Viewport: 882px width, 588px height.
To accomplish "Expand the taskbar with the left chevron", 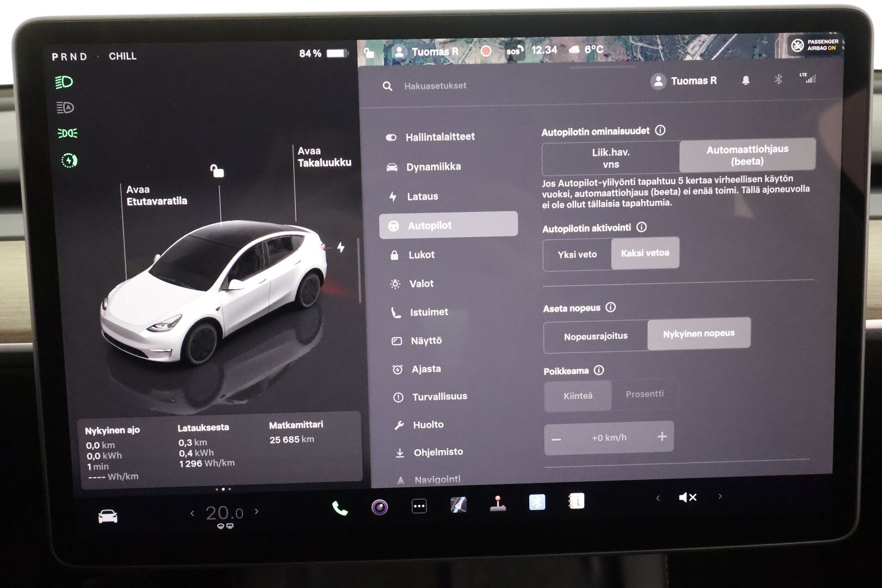I will pyautogui.click(x=658, y=497).
